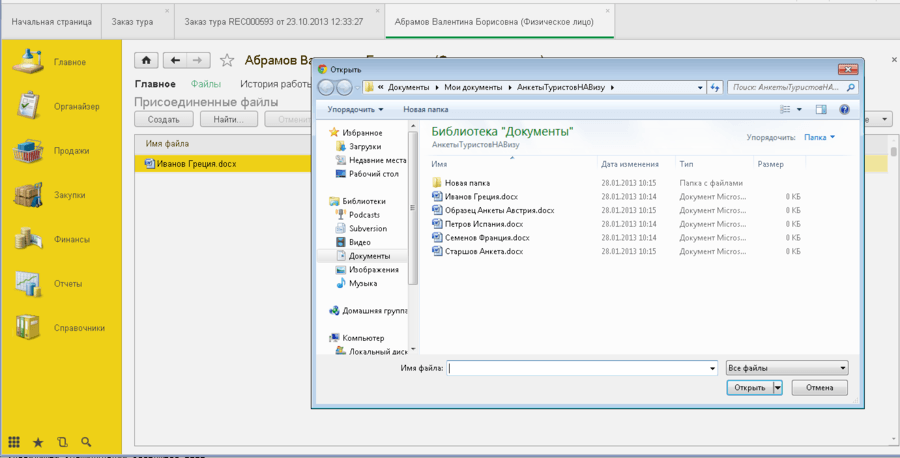Open the dialog help icon
Image resolution: width=900 pixels, height=458 pixels.
[844, 109]
